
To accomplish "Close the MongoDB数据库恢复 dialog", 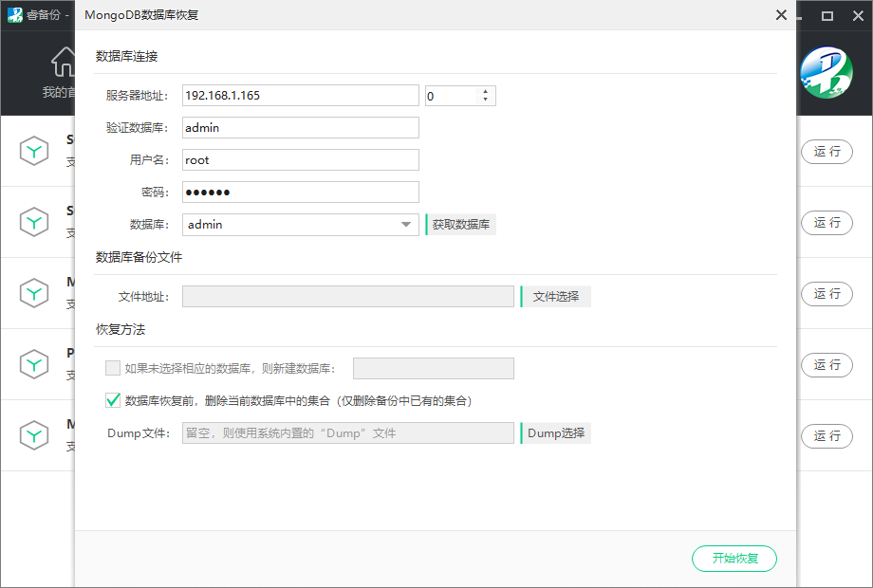I will point(781,15).
